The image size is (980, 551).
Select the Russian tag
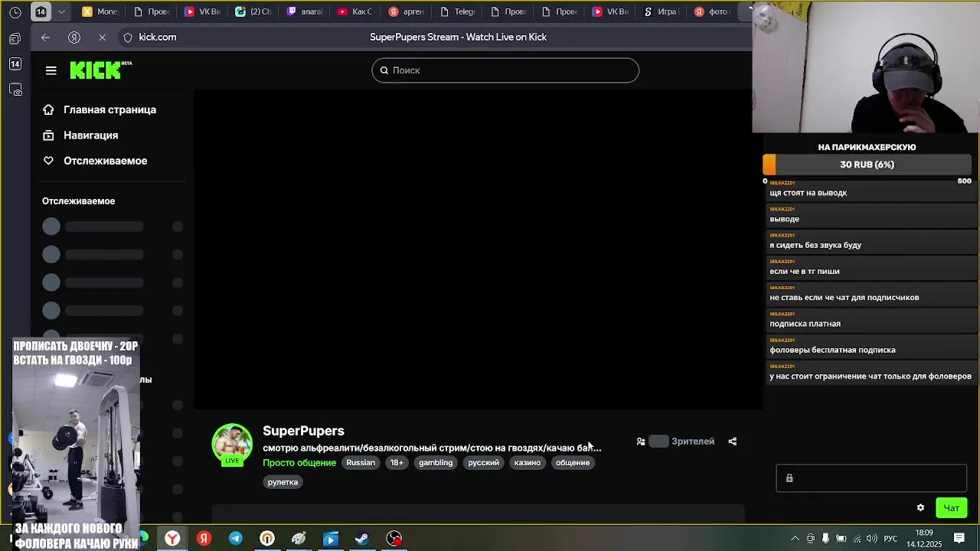click(x=361, y=462)
